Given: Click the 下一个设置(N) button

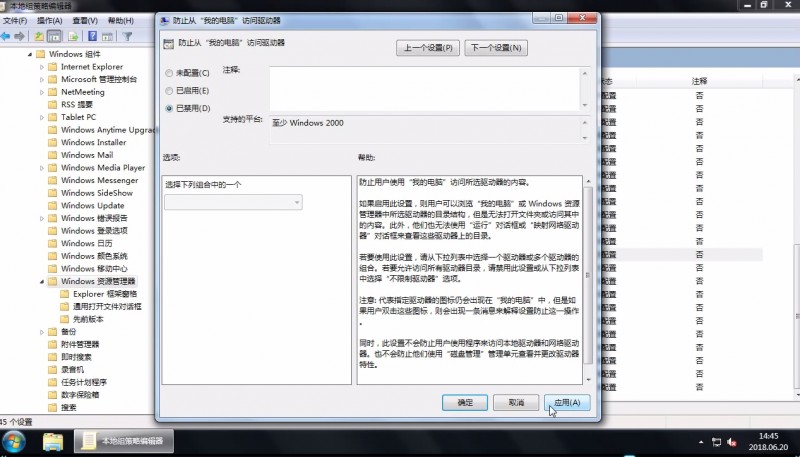Looking at the screenshot, I should point(496,48).
